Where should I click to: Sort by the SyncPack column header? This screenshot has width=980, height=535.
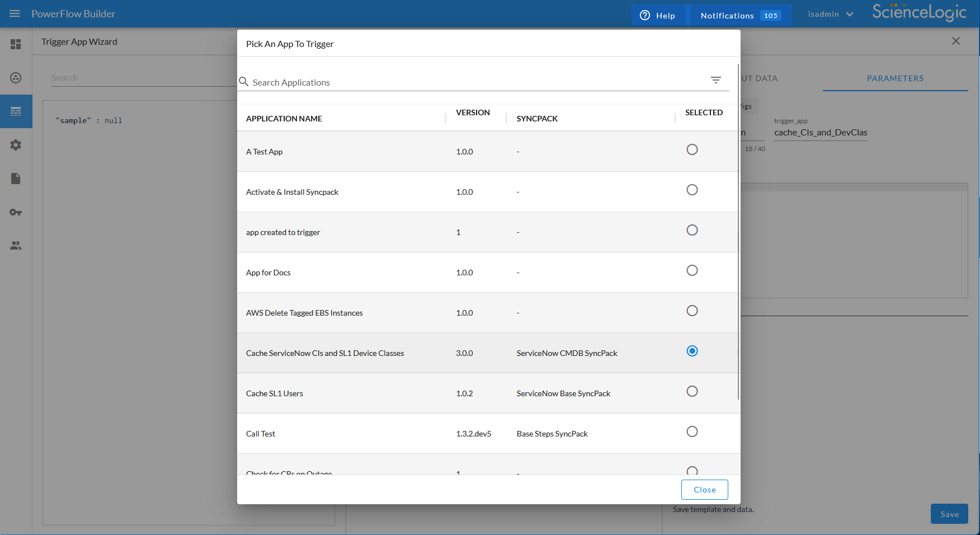tap(537, 119)
